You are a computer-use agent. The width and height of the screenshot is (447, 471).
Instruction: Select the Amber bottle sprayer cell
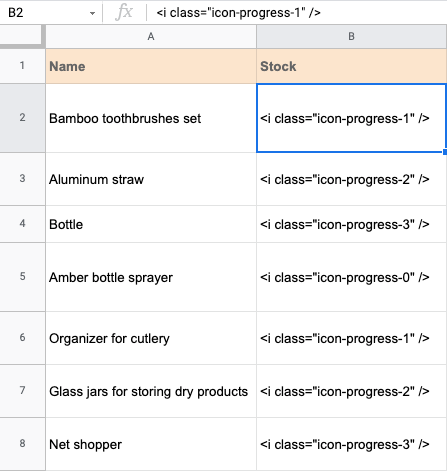point(151,277)
